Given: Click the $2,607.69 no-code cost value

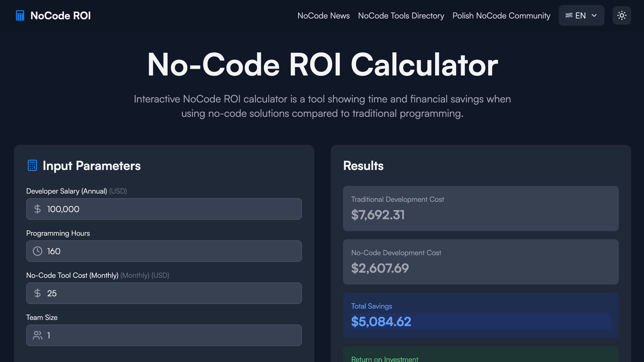Looking at the screenshot, I should (380, 268).
